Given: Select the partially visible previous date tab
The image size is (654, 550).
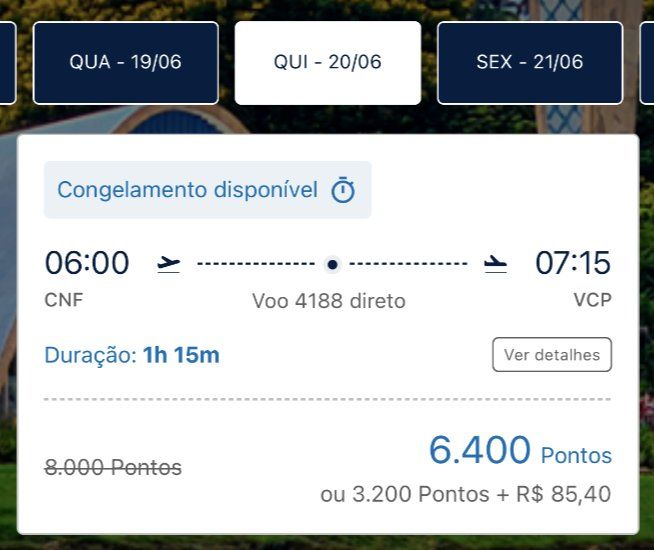Looking at the screenshot, I should click(8, 63).
